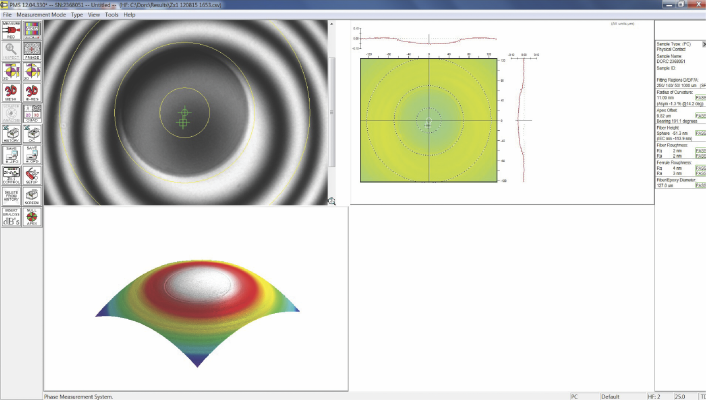Screen dimensions: 706x400
Task: Click the Delete From History icon
Action: (x=11, y=193)
